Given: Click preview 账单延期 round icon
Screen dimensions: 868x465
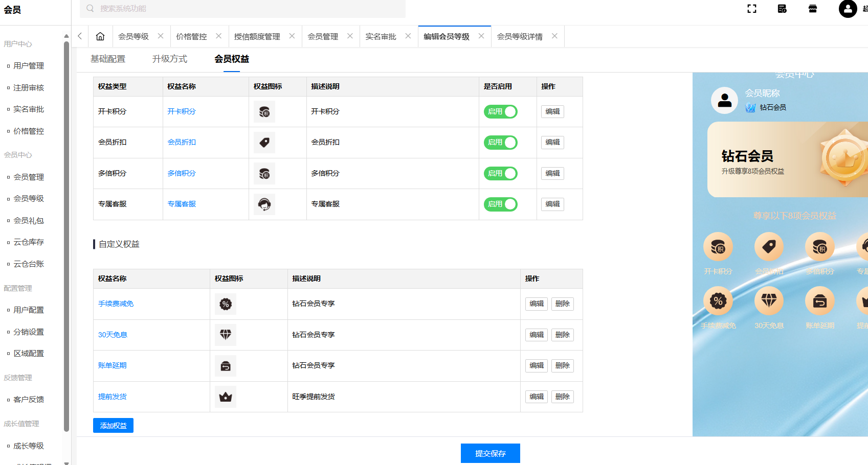Looking at the screenshot, I should (x=820, y=301).
